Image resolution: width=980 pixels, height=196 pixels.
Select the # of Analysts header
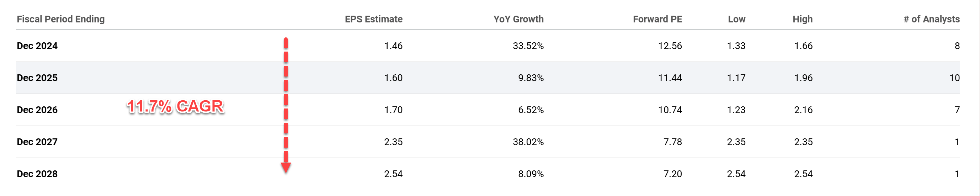pyautogui.click(x=931, y=19)
